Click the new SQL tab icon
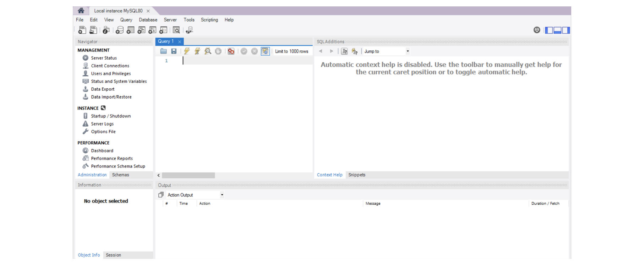 [x=82, y=31]
